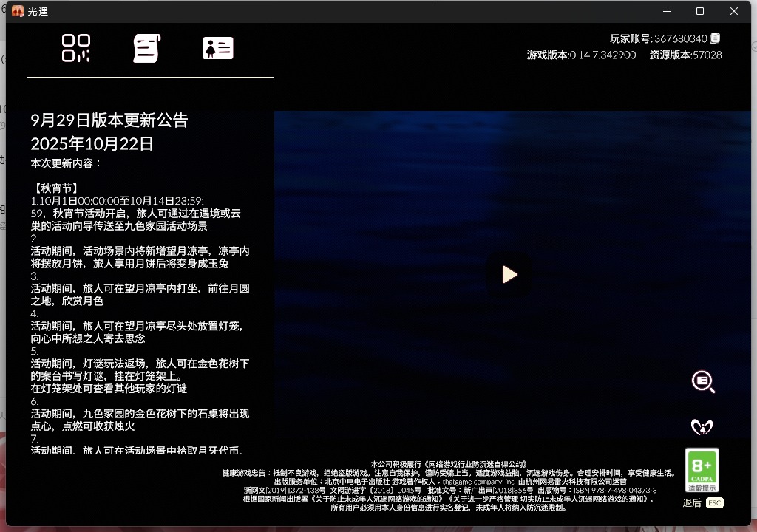This screenshot has width=757, height=532.
Task: Click the 健康游戏忠告 notice line
Action: click(449, 473)
